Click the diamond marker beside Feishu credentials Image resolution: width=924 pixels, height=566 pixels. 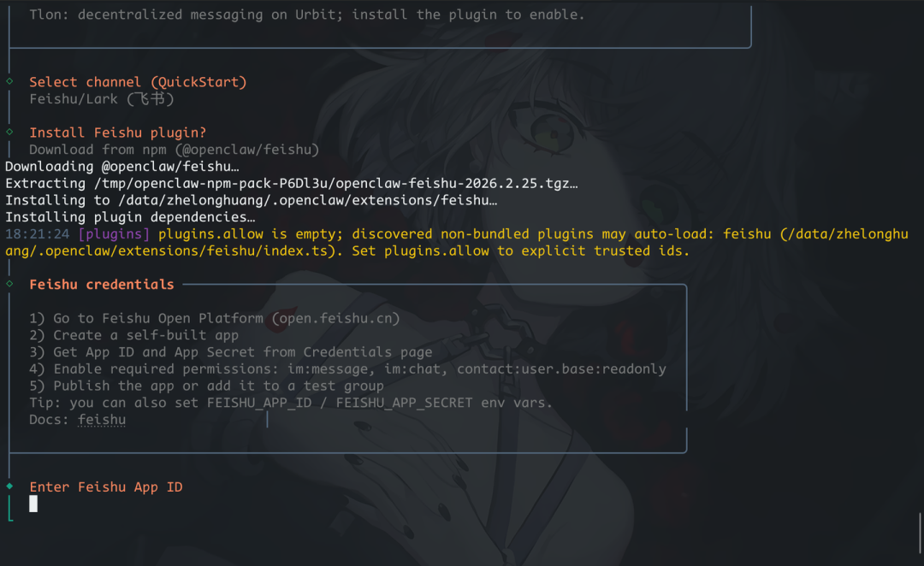9,284
